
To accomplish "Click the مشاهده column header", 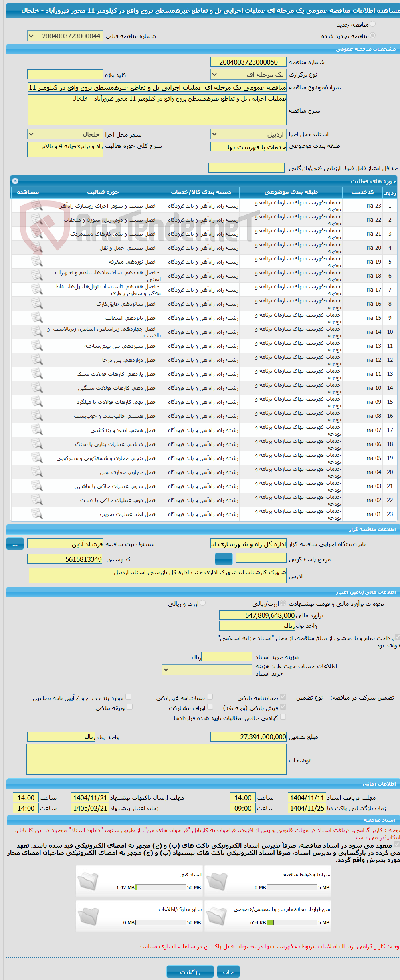I will tap(28, 192).
